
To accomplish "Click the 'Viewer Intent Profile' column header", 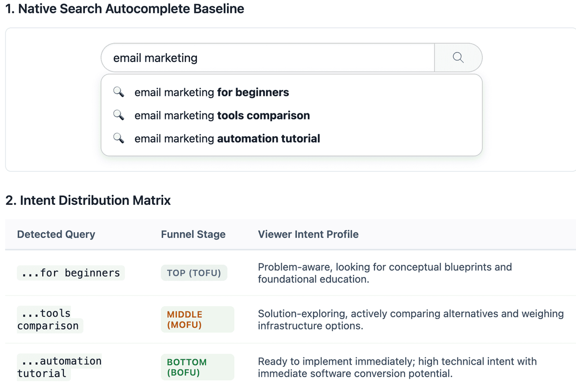I will pos(308,234).
